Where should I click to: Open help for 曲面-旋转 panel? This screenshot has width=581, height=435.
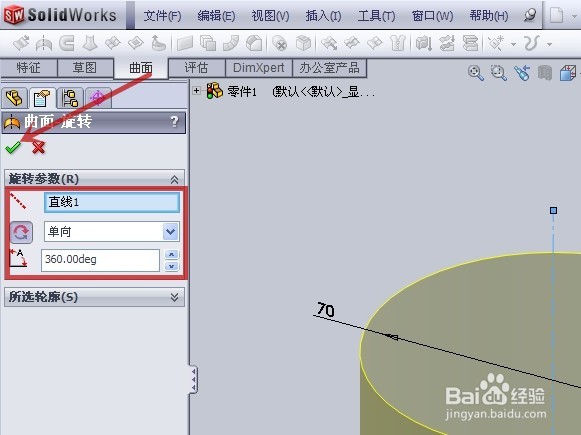174,122
